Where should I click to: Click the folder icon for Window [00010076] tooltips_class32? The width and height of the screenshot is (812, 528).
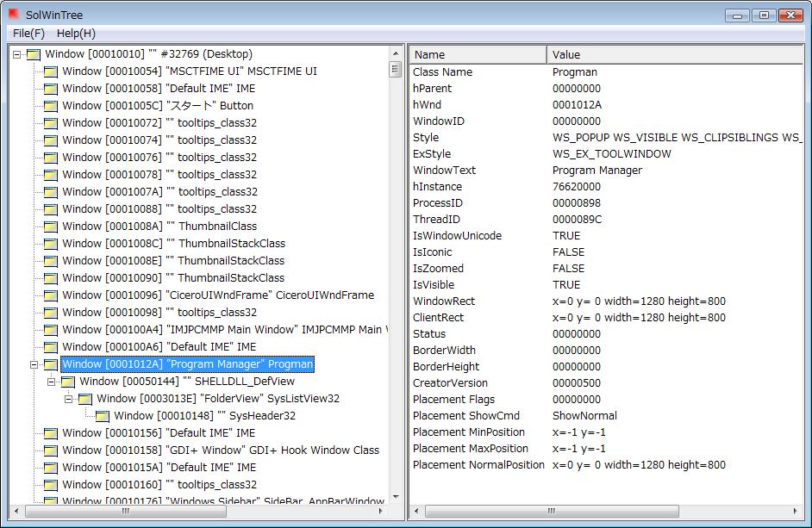click(x=51, y=158)
